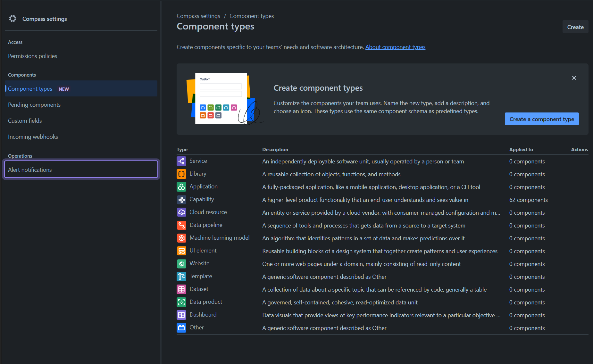Click the Create button
Image resolution: width=593 pixels, height=364 pixels.
pyautogui.click(x=575, y=27)
